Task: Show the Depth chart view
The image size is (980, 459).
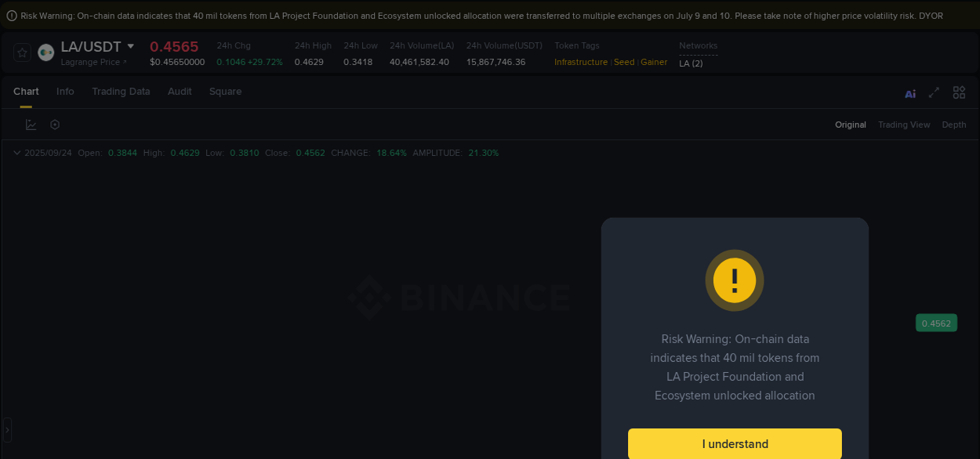Action: pyautogui.click(x=954, y=125)
